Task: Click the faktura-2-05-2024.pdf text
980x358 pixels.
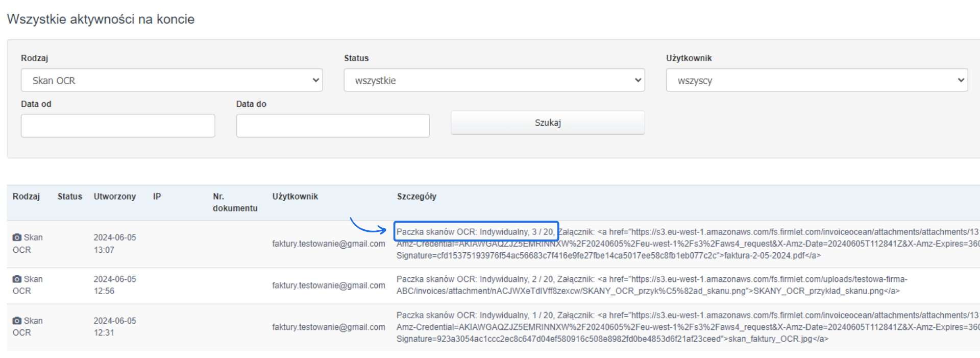Action: pos(764,255)
